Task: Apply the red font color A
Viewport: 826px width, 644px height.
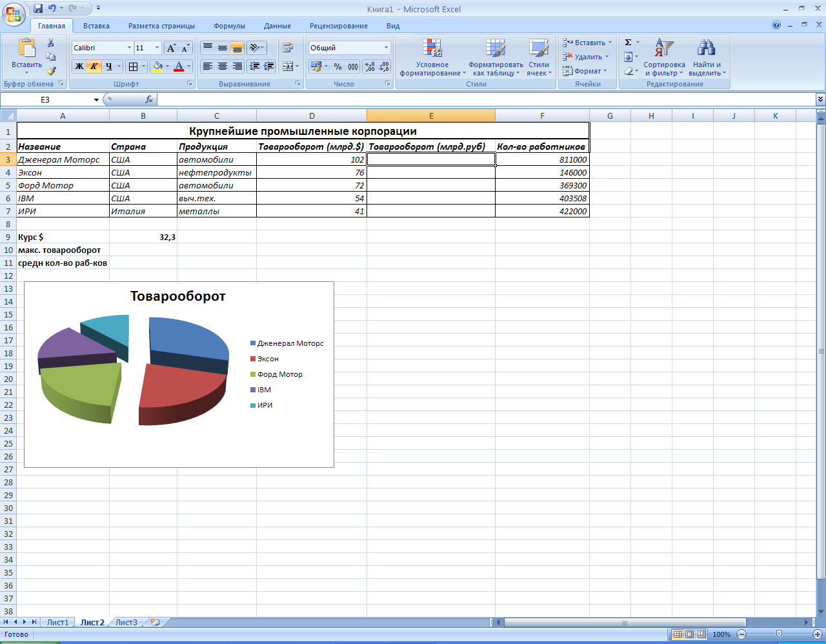Action: click(x=179, y=66)
